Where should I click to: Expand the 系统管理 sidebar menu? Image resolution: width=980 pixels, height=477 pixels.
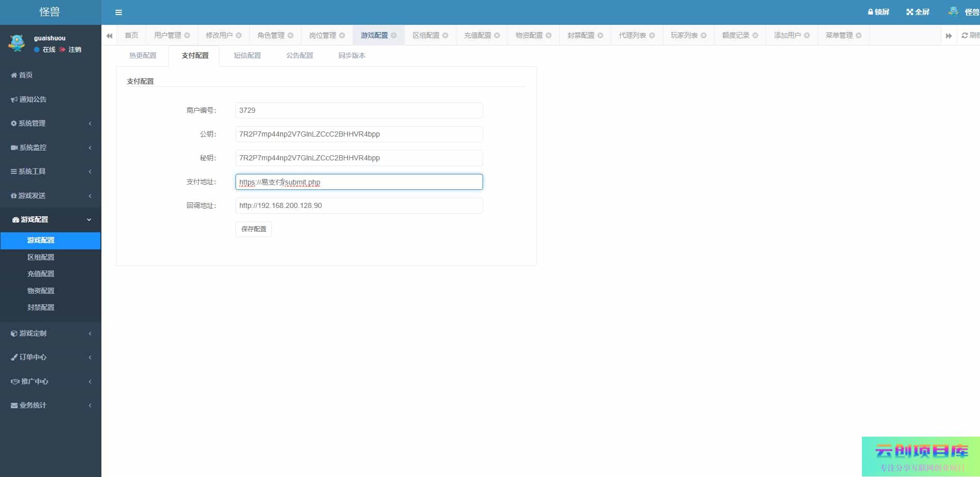click(x=50, y=123)
